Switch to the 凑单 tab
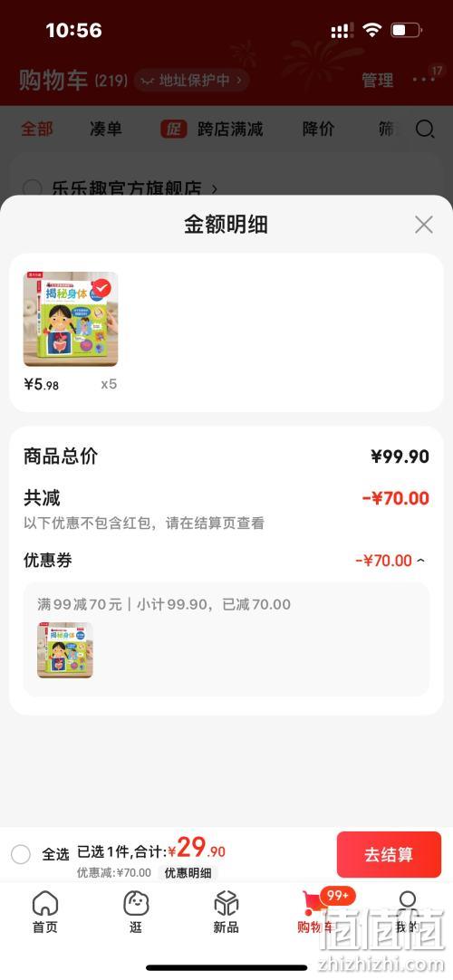Viewport: 453px width, 980px height. 106,130
